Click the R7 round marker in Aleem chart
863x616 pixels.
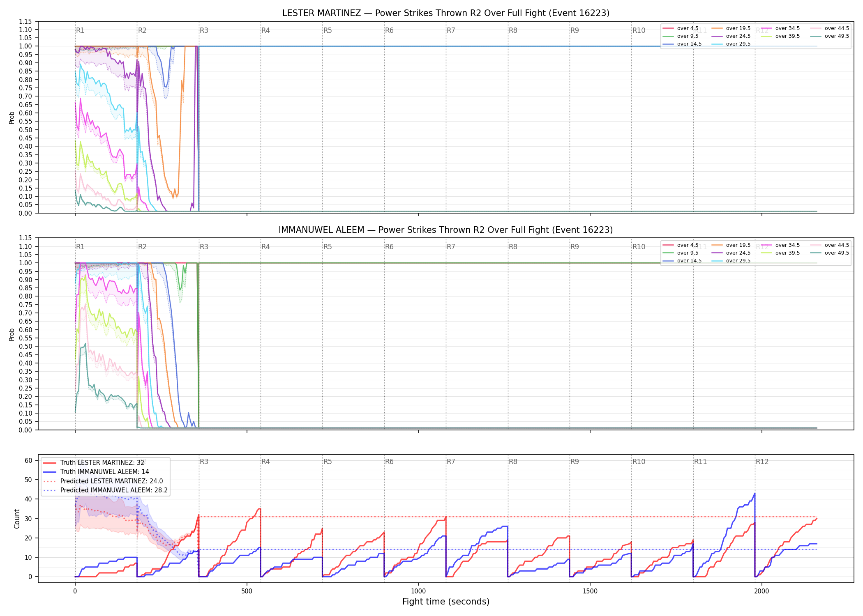click(x=451, y=247)
